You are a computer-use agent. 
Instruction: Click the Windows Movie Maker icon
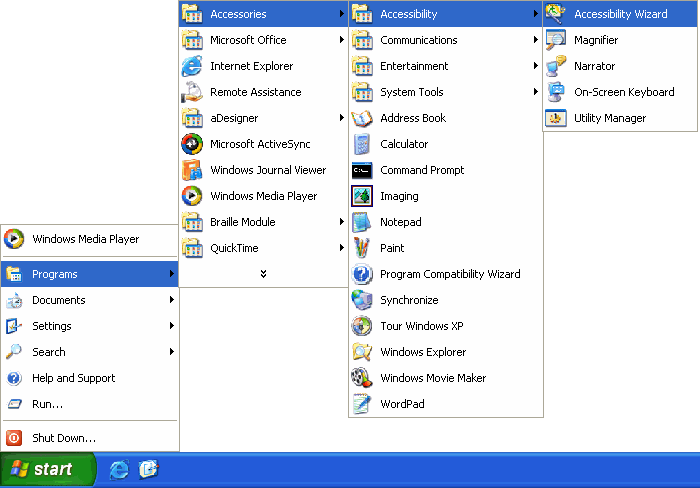point(362,378)
